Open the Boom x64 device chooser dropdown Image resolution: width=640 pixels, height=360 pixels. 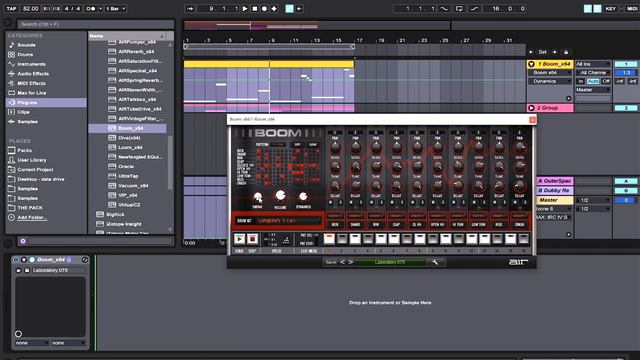[x=551, y=73]
